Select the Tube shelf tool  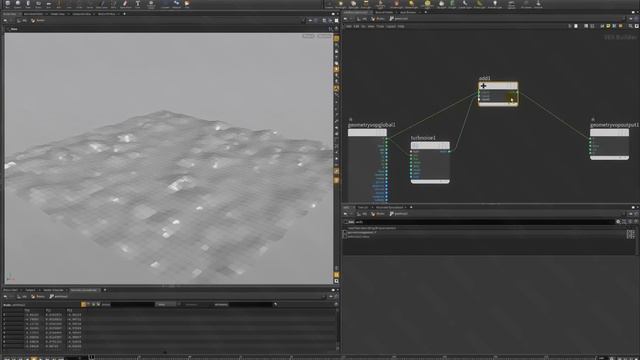[28, 4]
